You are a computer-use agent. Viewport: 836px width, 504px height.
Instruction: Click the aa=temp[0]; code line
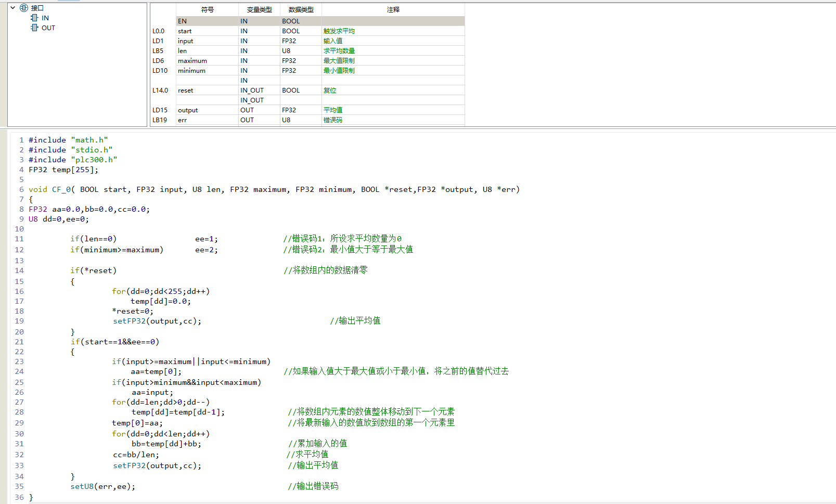click(156, 371)
